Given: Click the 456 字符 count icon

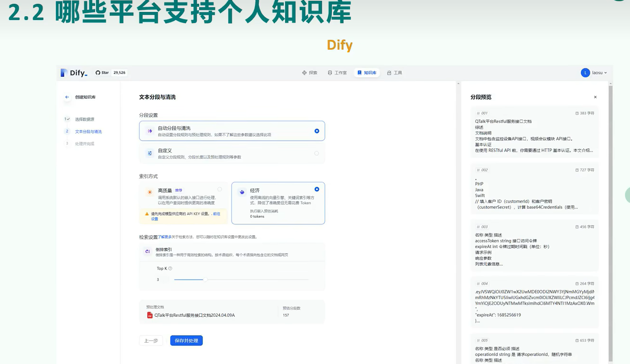Looking at the screenshot, I should (577, 227).
